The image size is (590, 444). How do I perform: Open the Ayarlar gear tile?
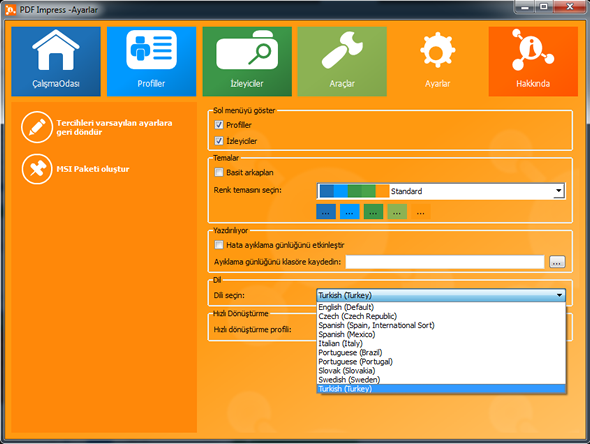point(438,61)
